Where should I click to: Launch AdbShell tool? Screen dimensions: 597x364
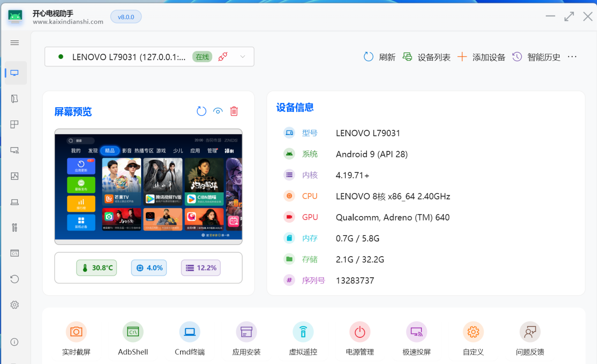click(133, 338)
